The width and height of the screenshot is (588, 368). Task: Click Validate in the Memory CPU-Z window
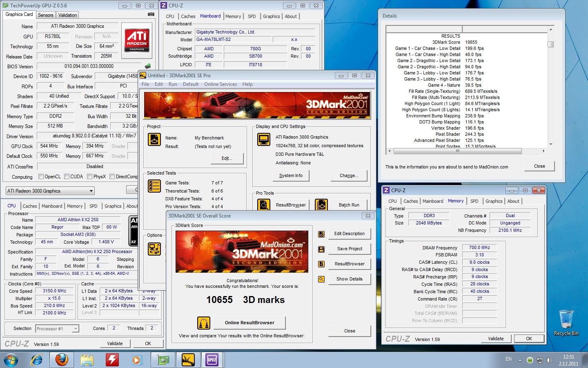tap(496, 339)
